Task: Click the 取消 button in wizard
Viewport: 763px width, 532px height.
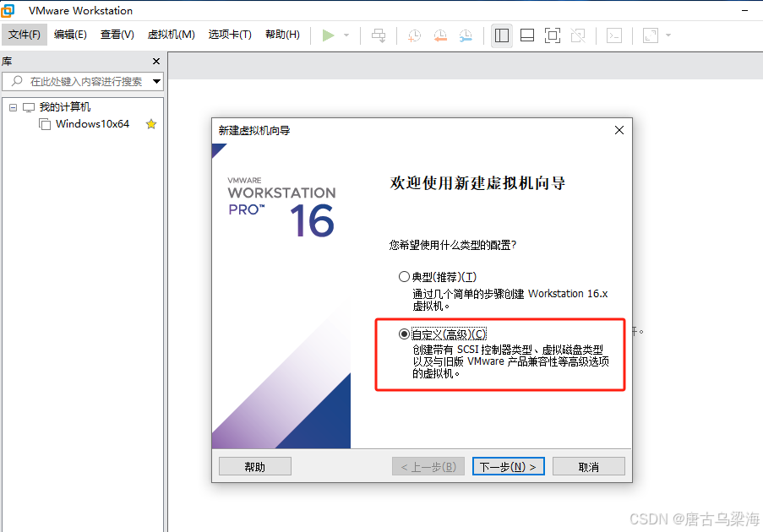Action: (x=589, y=466)
